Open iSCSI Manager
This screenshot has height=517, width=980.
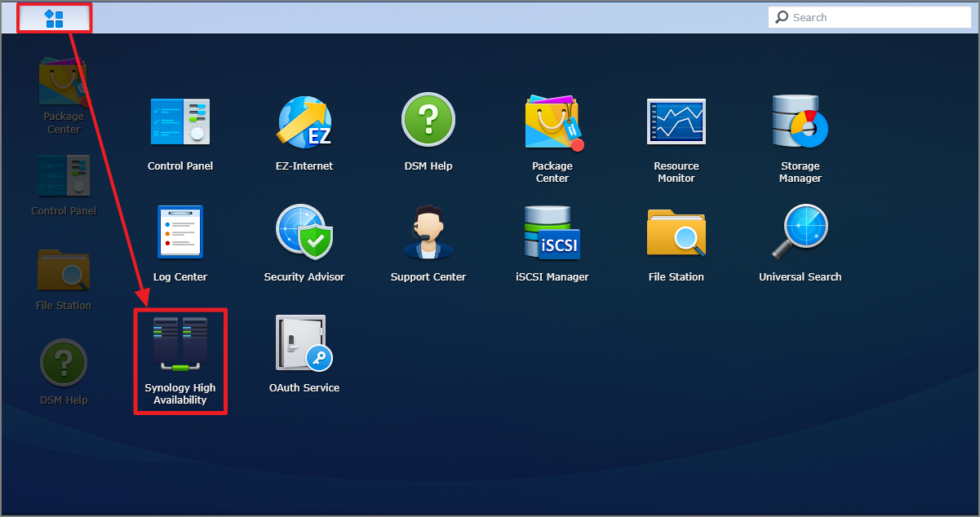(x=552, y=232)
